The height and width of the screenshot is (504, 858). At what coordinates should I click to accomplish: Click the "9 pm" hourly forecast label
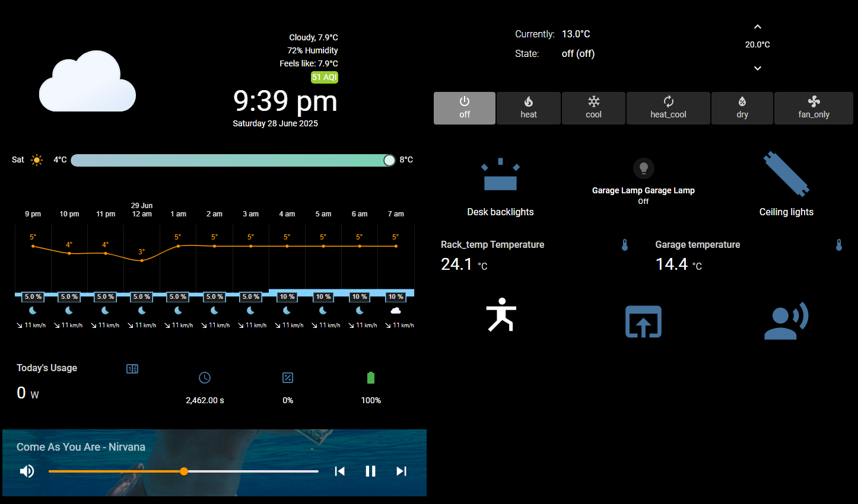[33, 214]
